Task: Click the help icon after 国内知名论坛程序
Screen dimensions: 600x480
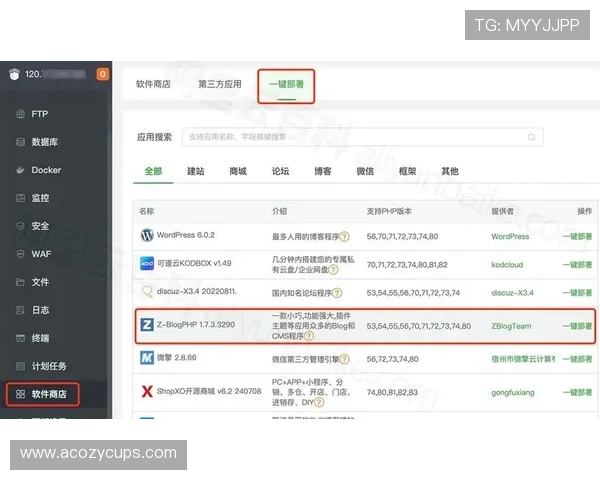Action: pos(337,293)
